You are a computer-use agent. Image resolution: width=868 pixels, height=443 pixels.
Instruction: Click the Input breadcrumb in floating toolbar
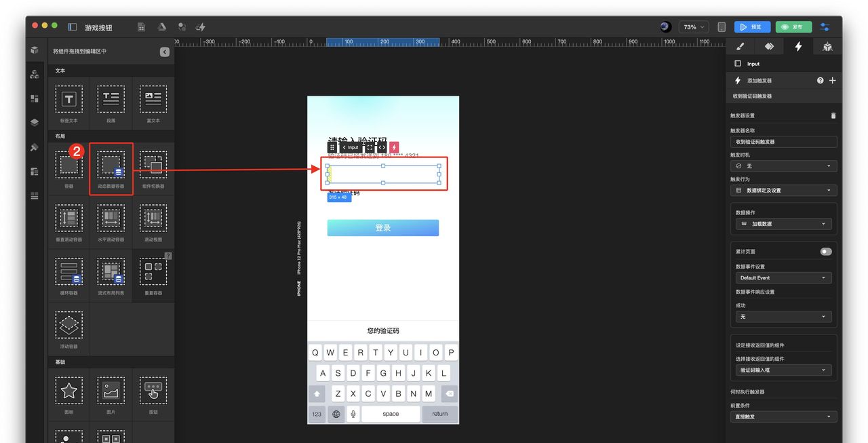[x=351, y=147]
